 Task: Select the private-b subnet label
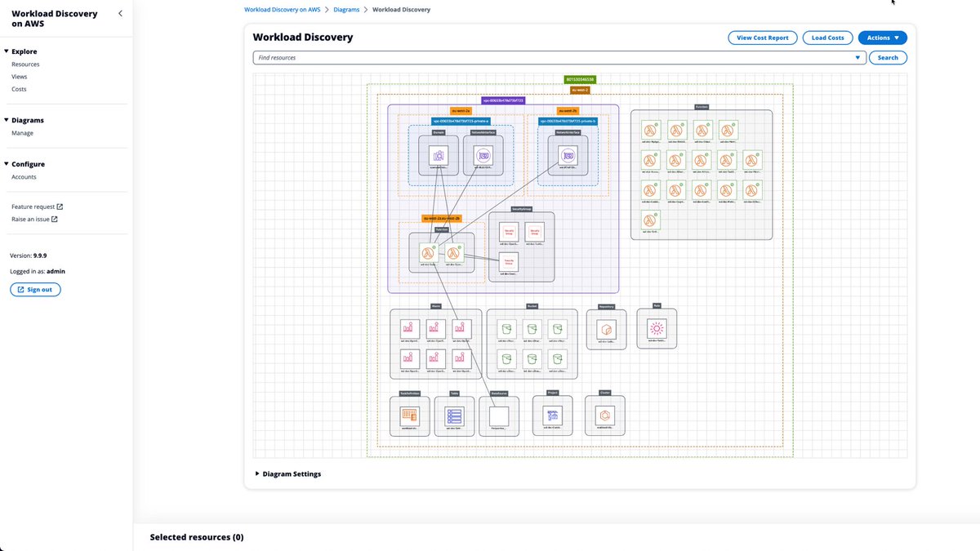tap(568, 121)
